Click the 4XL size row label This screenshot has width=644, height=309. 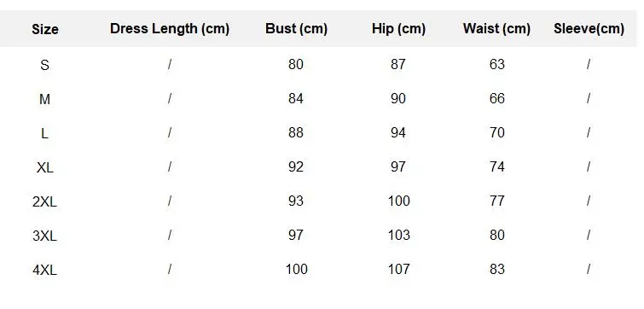coord(44,270)
